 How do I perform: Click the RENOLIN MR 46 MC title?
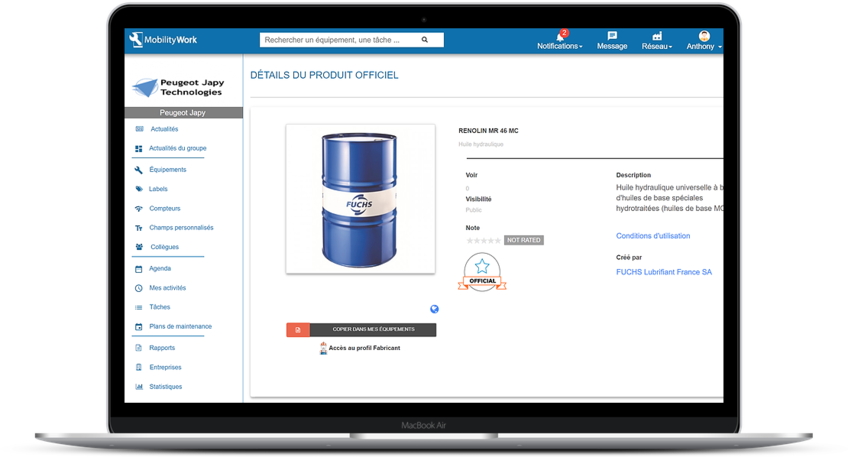click(x=488, y=131)
